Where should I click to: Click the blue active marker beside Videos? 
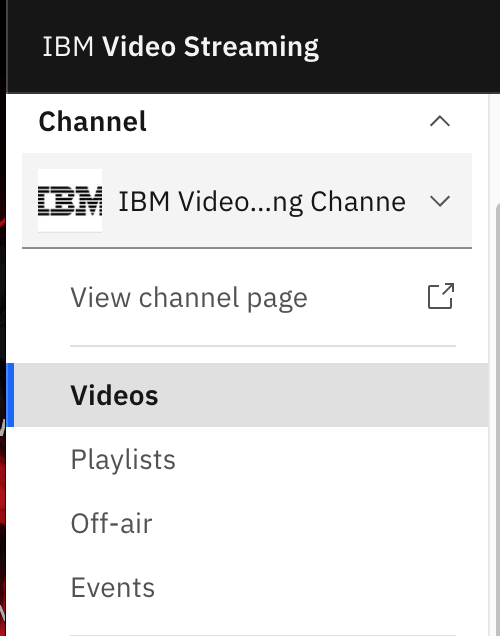click(x=10, y=395)
